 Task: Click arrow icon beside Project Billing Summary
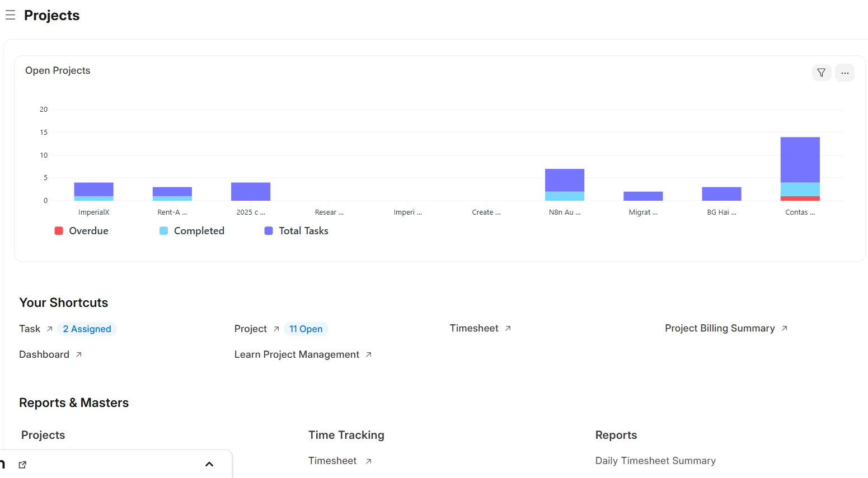784,328
